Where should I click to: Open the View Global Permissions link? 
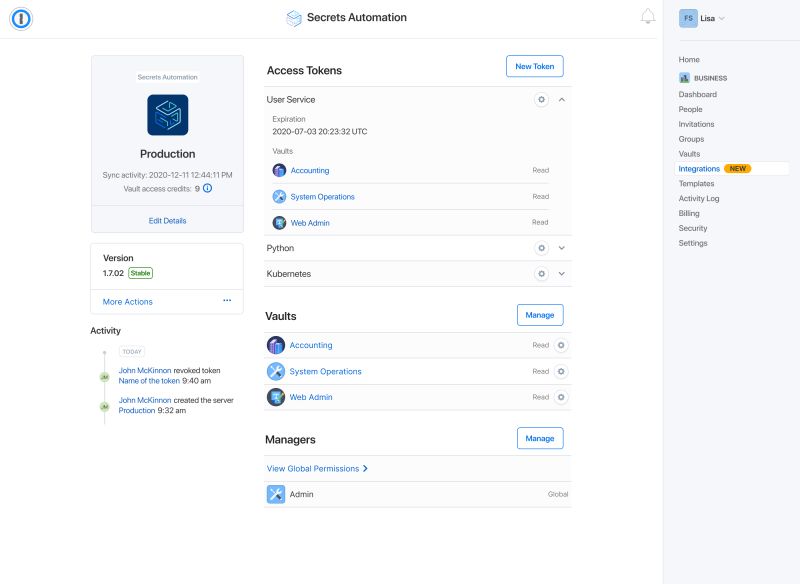[313, 468]
